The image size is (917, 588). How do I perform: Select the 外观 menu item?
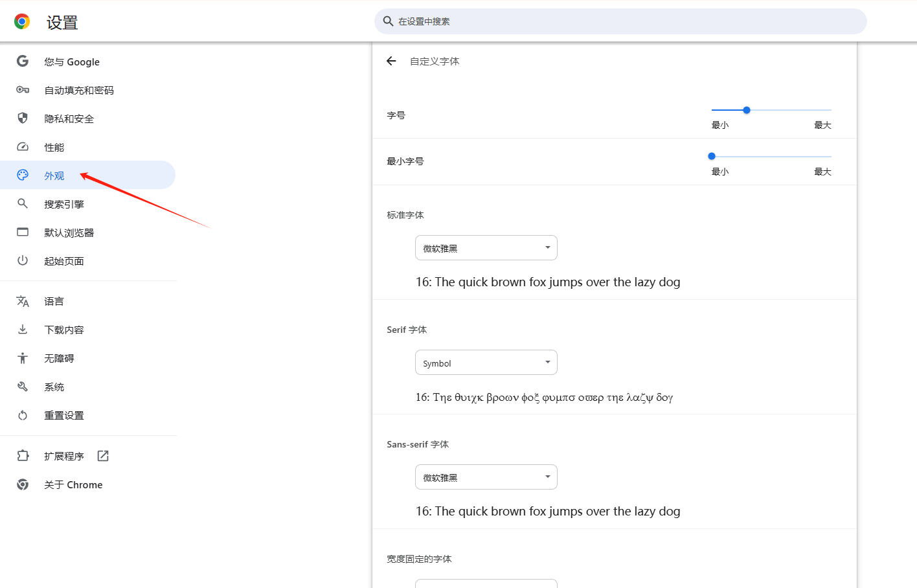(x=88, y=175)
